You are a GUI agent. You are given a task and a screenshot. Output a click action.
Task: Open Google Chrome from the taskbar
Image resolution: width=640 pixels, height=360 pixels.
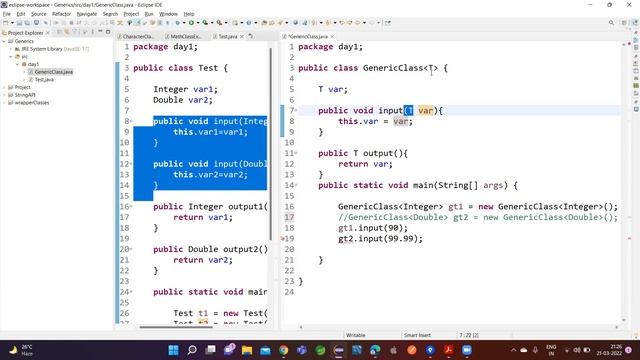click(284, 350)
